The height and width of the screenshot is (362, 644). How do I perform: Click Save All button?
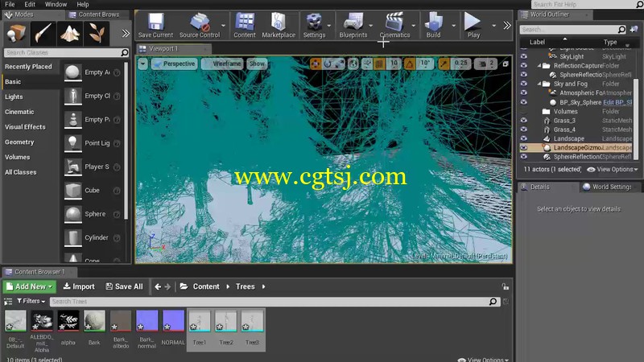(x=124, y=286)
